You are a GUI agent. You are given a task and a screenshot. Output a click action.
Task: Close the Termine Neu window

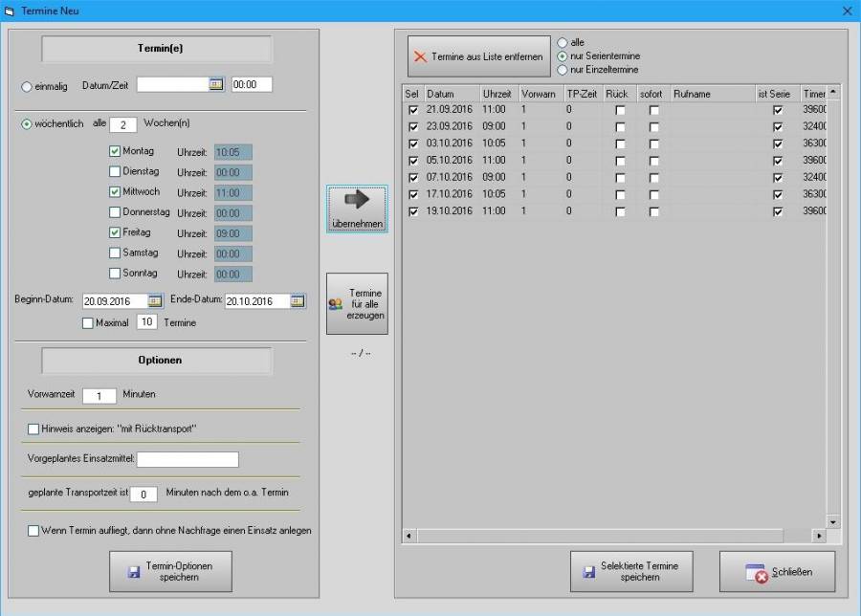846,11
